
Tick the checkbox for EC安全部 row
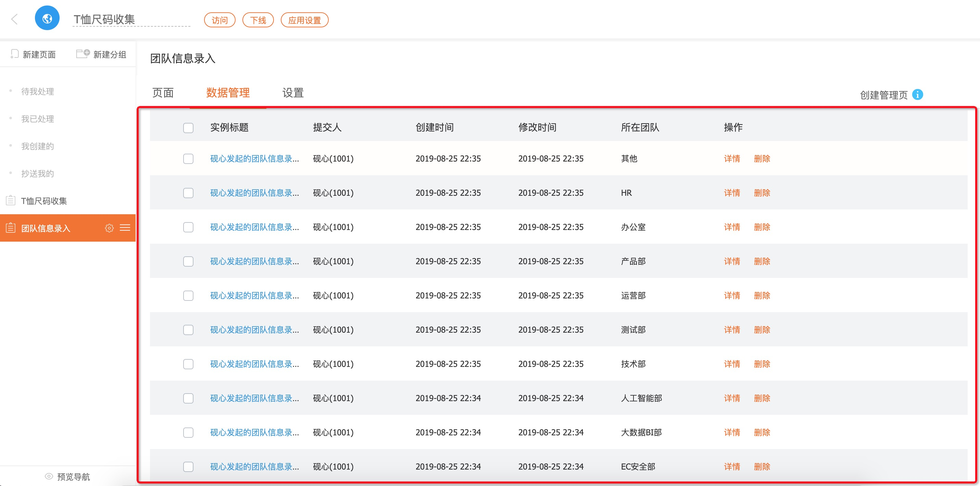pos(188,466)
